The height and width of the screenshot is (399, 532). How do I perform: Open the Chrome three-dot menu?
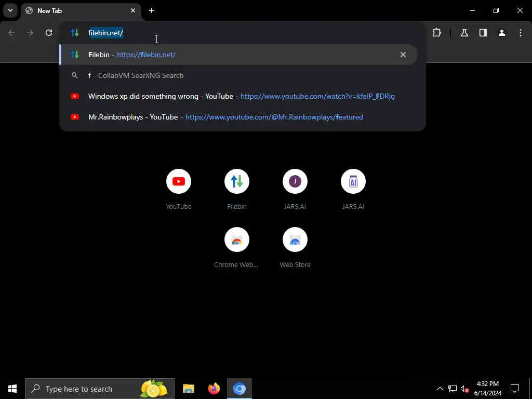click(x=521, y=33)
